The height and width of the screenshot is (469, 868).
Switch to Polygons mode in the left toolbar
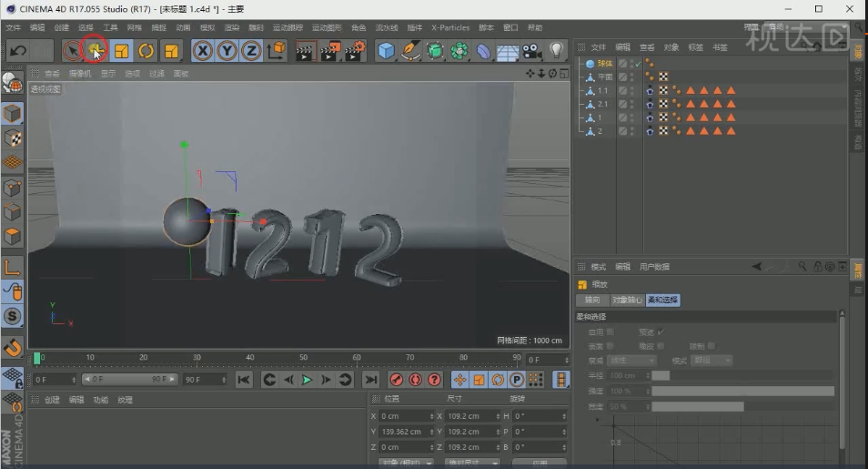(12, 237)
